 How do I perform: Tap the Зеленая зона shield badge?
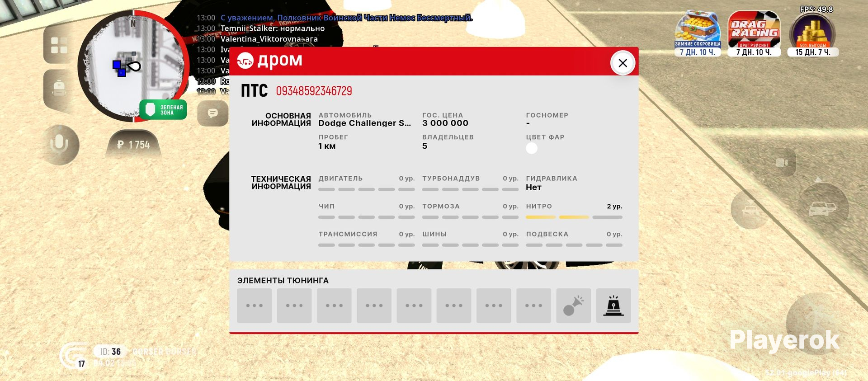163,110
